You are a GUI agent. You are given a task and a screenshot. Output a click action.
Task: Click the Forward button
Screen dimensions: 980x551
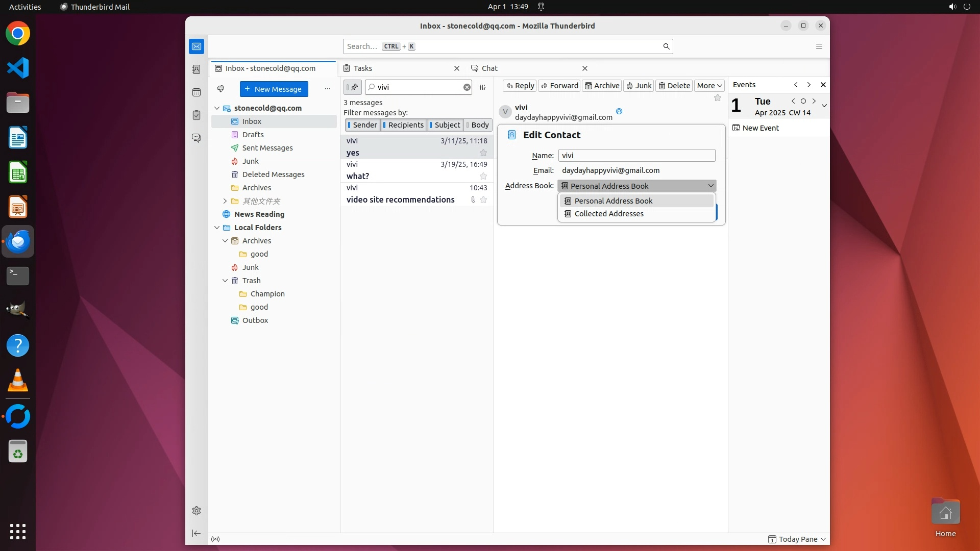[559, 86]
